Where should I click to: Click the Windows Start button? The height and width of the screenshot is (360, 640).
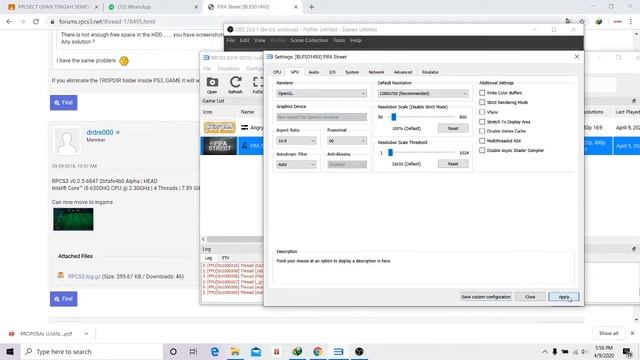pyautogui.click(x=10, y=351)
